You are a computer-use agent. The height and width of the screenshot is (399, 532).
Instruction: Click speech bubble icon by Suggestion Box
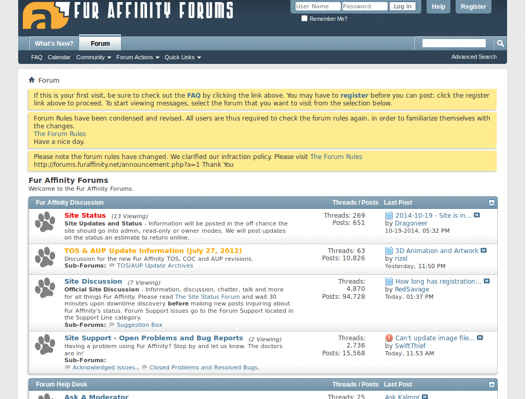click(x=112, y=324)
